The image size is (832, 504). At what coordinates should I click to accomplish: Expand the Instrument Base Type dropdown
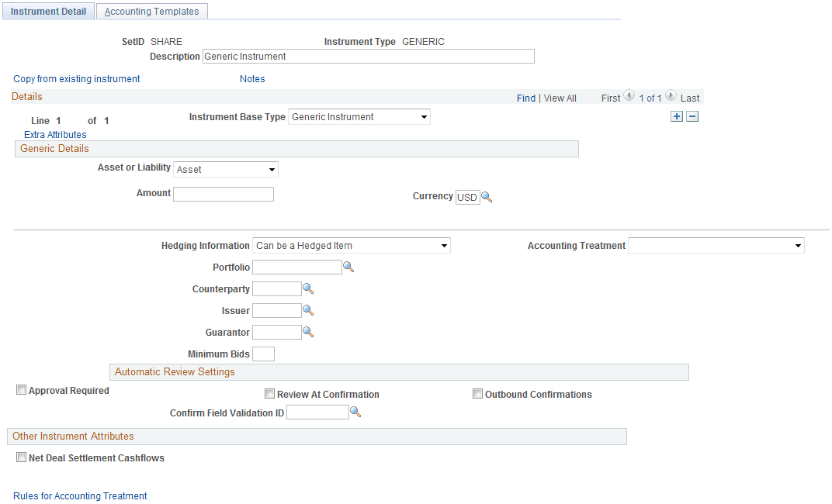click(359, 116)
